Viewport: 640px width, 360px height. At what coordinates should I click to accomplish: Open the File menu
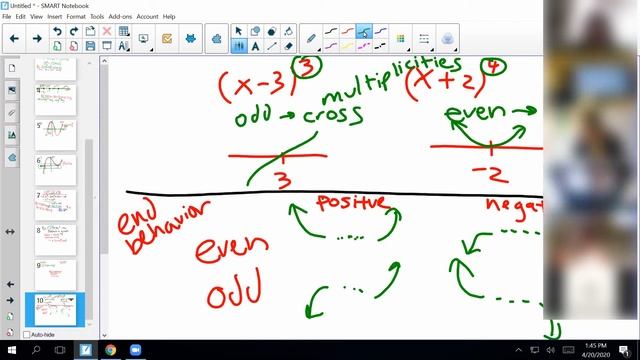(x=7, y=17)
